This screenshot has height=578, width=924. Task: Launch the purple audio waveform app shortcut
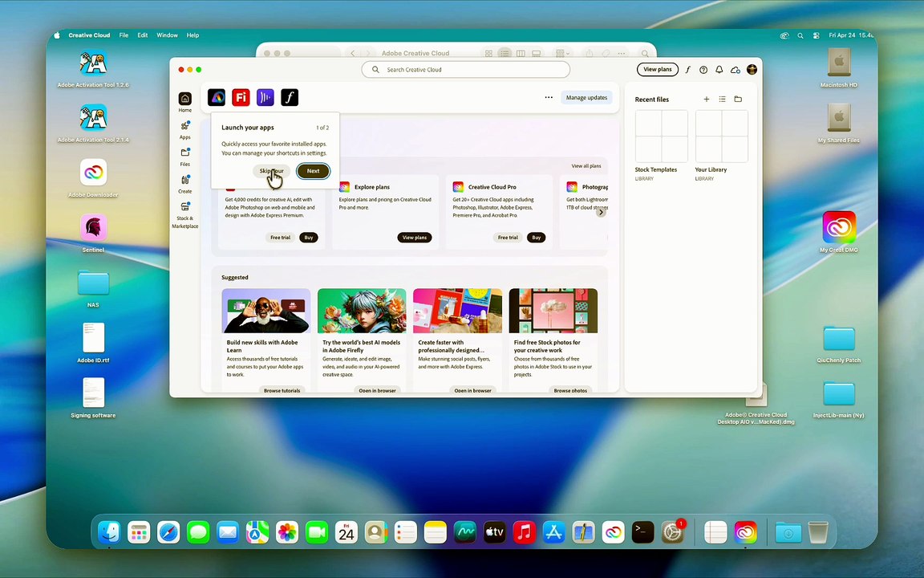(265, 97)
